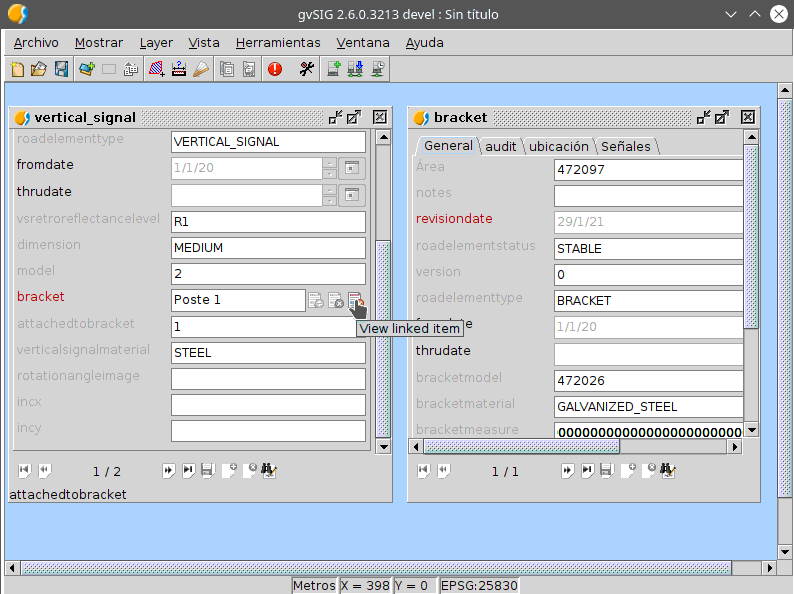Open the Layer menu
Image resolution: width=794 pixels, height=594 pixels.
[x=156, y=43]
